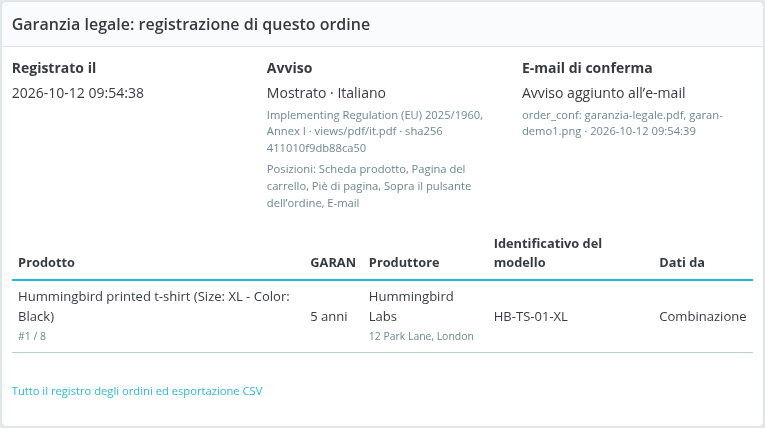This screenshot has height=428, width=765.
Task: Select the 'E-mail di conferma' heading
Action: tap(587, 68)
